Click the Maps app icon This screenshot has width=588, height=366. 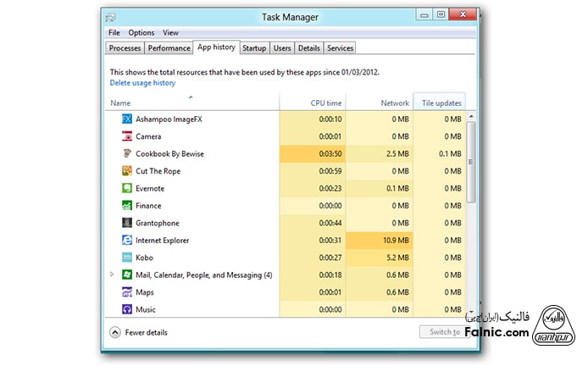[x=127, y=292]
